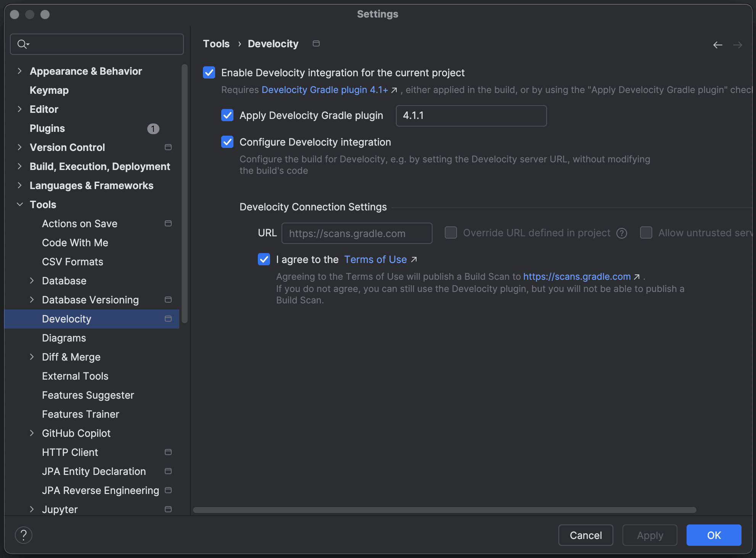Disable the I agree to the Terms of Use checkbox
The height and width of the screenshot is (558, 756).
264,260
